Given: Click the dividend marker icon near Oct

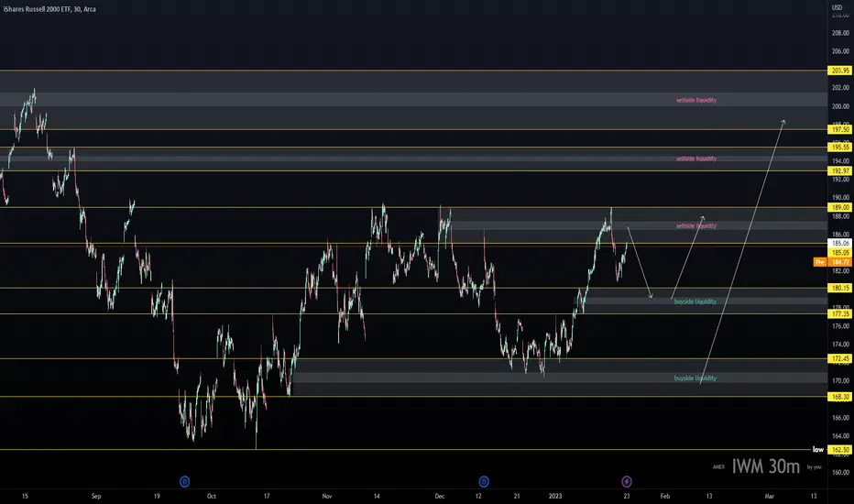Looking at the screenshot, I should coord(184,481).
